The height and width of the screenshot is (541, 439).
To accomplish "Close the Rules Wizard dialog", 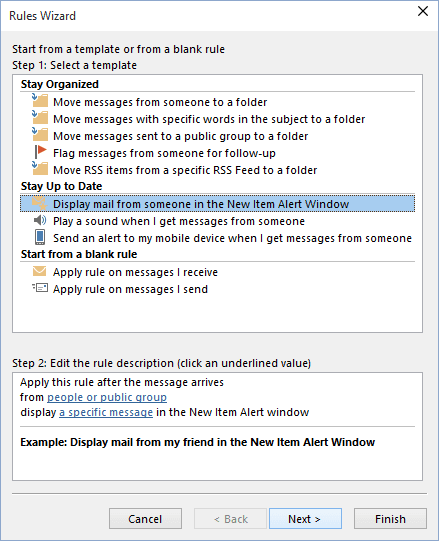I will 423,11.
